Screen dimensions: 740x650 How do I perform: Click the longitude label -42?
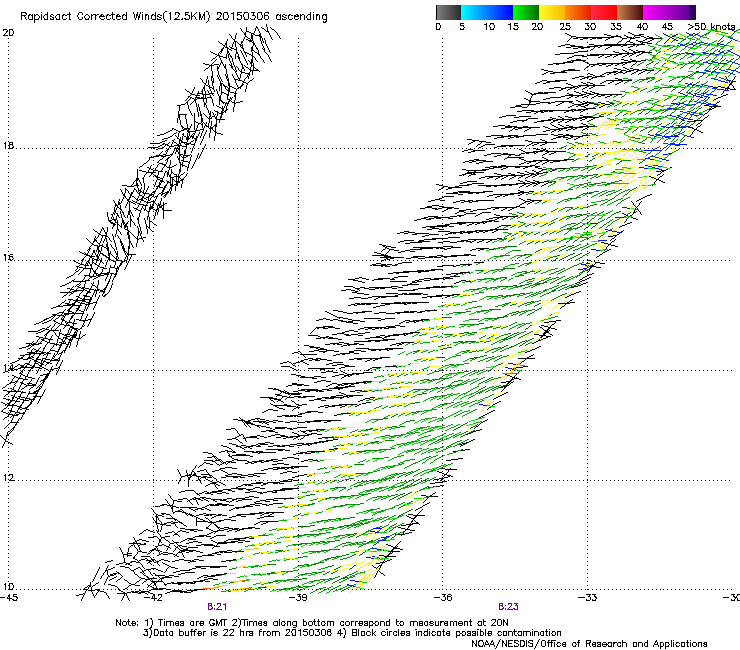pos(153,598)
